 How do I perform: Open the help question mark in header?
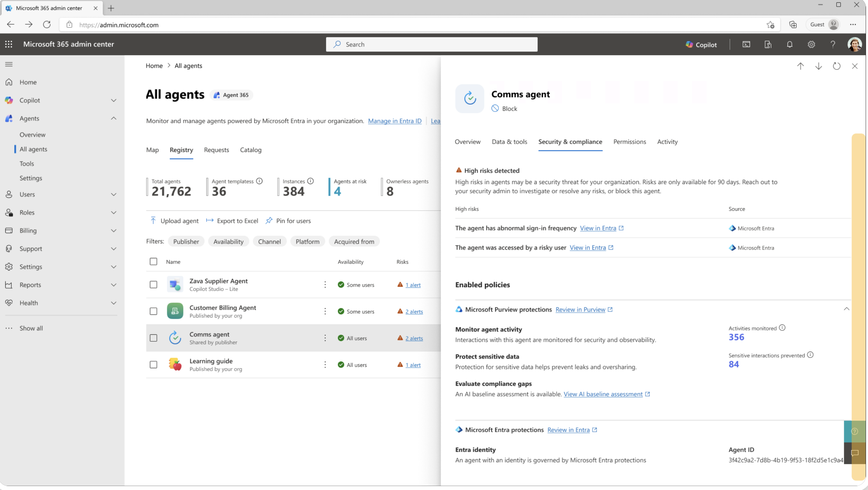833,44
